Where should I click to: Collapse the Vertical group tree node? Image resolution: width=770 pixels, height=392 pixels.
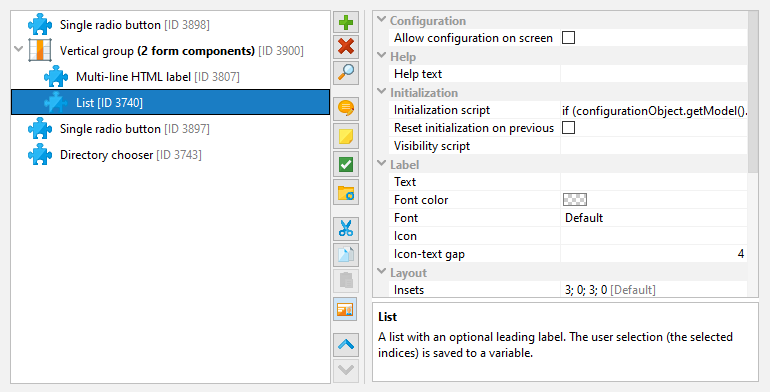click(19, 50)
